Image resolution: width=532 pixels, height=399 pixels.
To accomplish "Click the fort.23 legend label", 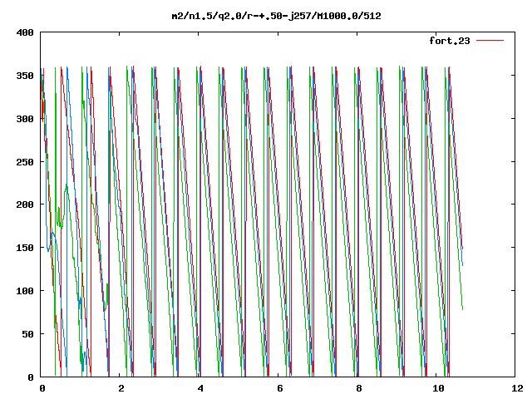I will (449, 41).
